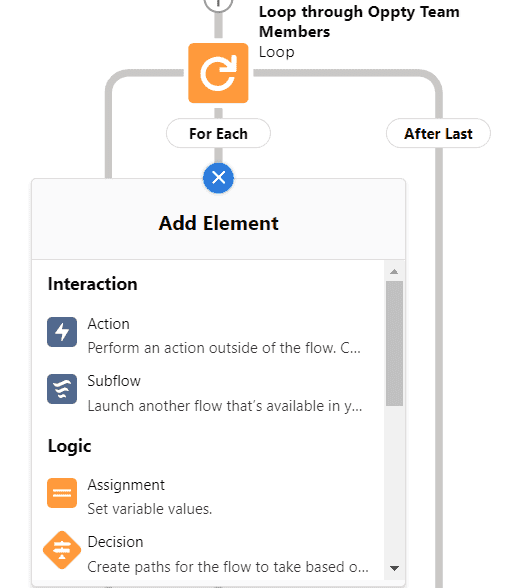The width and height of the screenshot is (507, 588).
Task: Pick the Assignment element entry text
Action: click(x=126, y=485)
